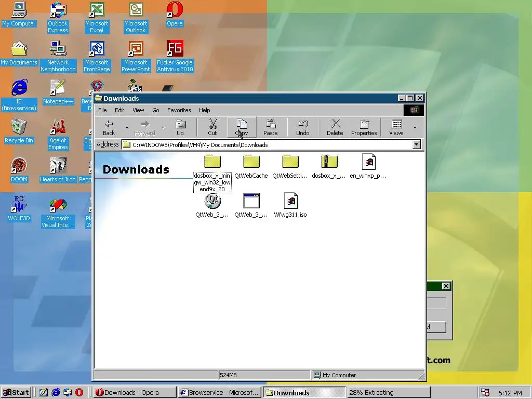Screen dimensions: 532x399
Task: Click the 524MB status bar text
Action: point(229,375)
